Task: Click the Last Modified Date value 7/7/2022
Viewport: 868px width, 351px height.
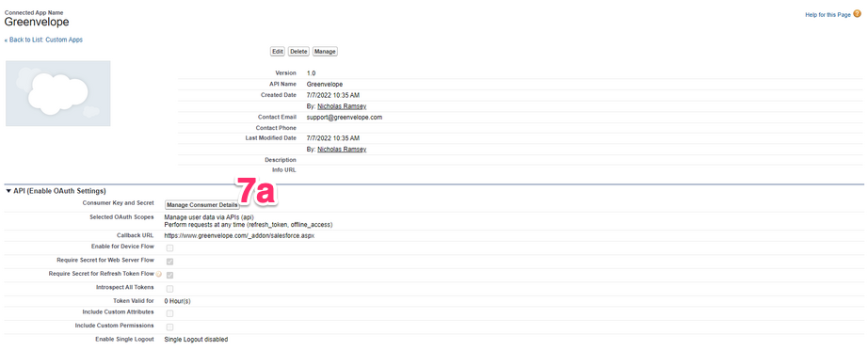Action: pos(333,137)
